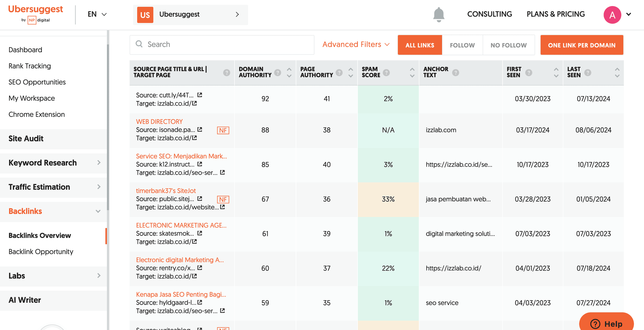Viewport: 644px width, 330px height.
Task: Click the user avatar A
Action: pyautogui.click(x=612, y=15)
